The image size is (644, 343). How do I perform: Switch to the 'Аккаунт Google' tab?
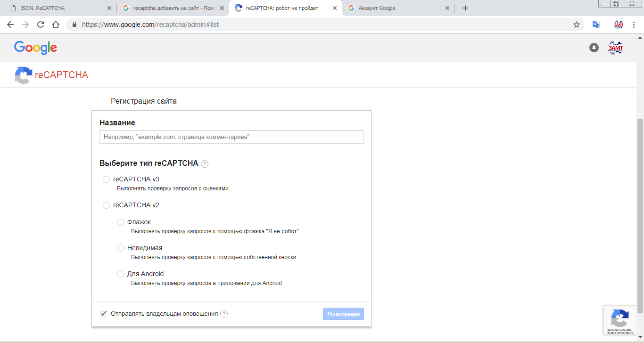pyautogui.click(x=398, y=8)
